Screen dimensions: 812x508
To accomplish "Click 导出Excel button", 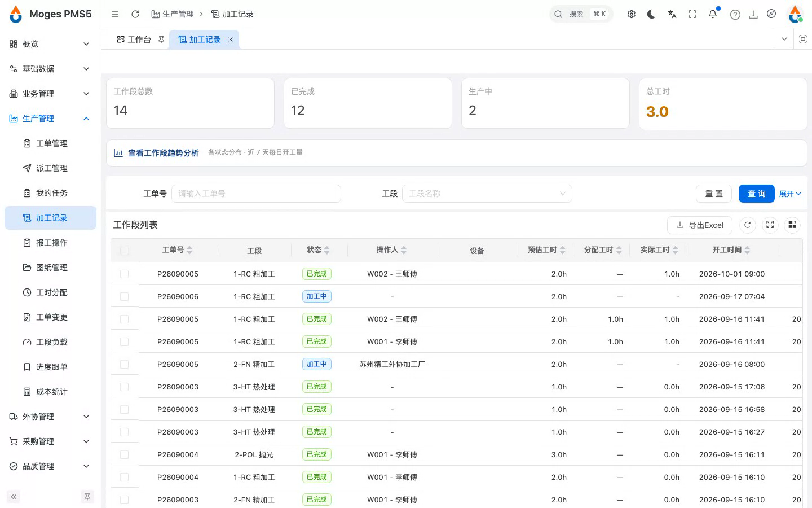I will pyautogui.click(x=700, y=225).
